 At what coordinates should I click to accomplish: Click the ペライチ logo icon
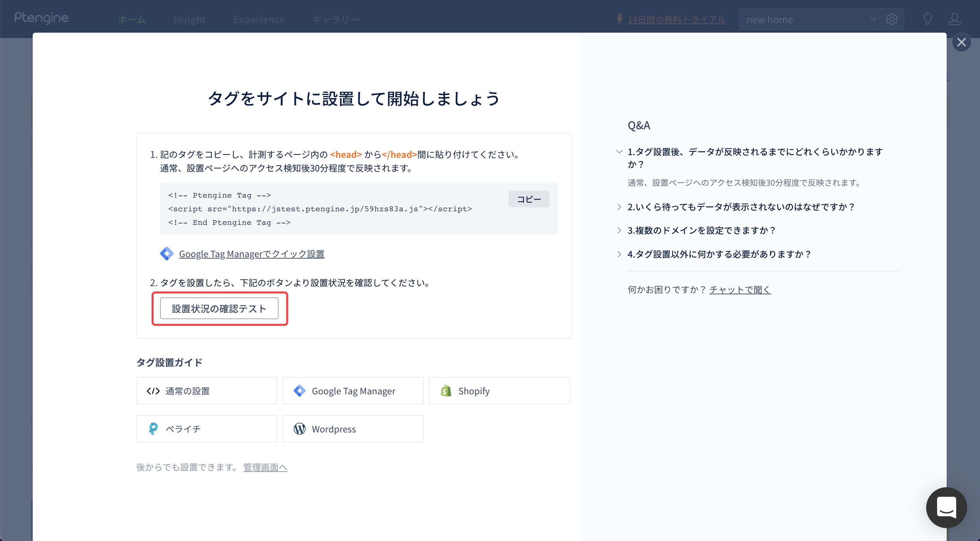(x=153, y=429)
